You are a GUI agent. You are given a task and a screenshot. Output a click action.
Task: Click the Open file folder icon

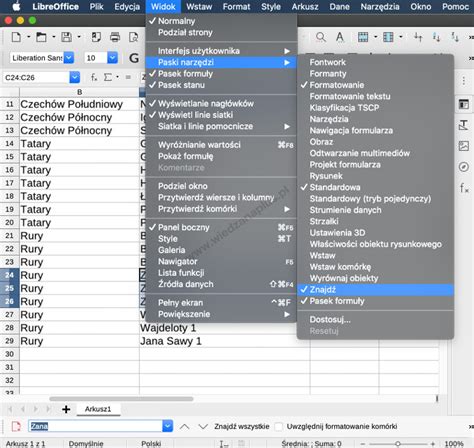pyautogui.click(x=41, y=37)
